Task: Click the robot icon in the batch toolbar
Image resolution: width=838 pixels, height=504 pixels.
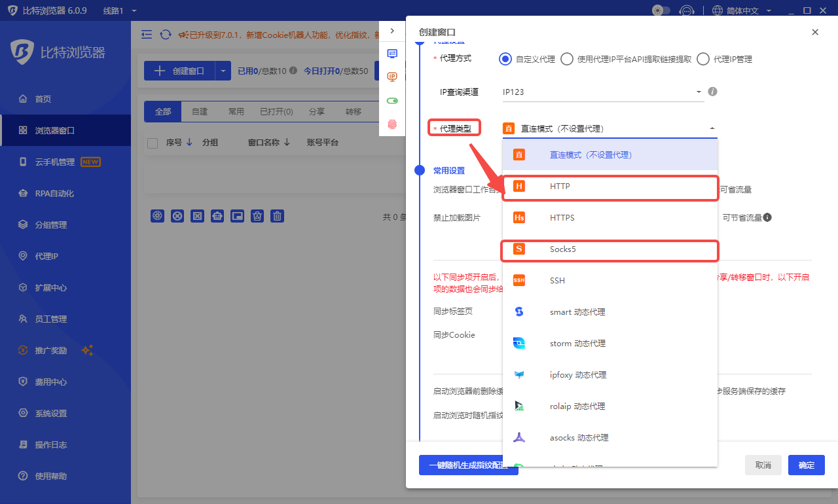Action: pyautogui.click(x=217, y=216)
